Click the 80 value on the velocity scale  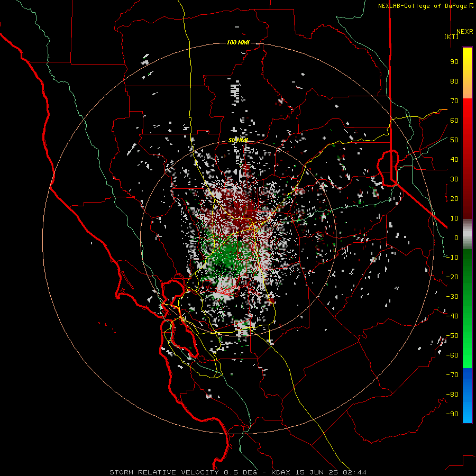click(x=454, y=81)
